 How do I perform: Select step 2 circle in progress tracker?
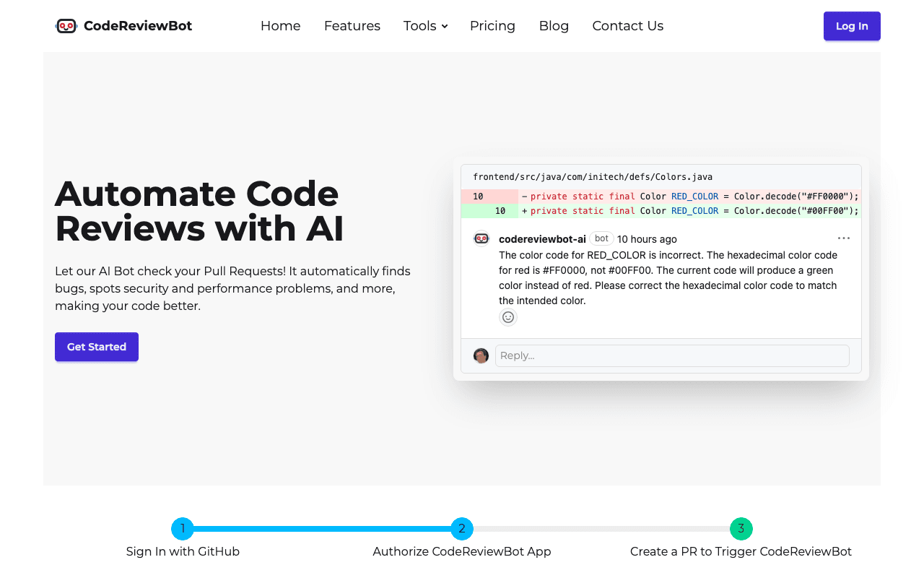tap(462, 529)
